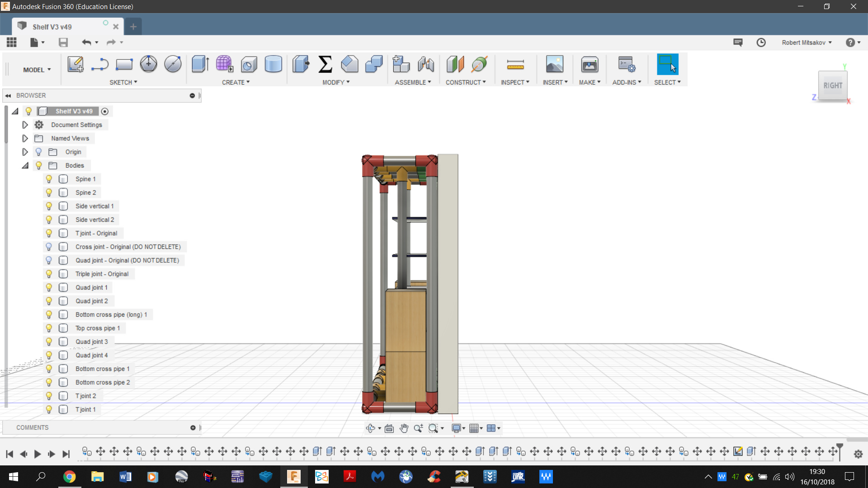Image resolution: width=868 pixels, height=488 pixels.
Task: Click the Scripts and Add-Ins icon
Action: pyautogui.click(x=627, y=64)
